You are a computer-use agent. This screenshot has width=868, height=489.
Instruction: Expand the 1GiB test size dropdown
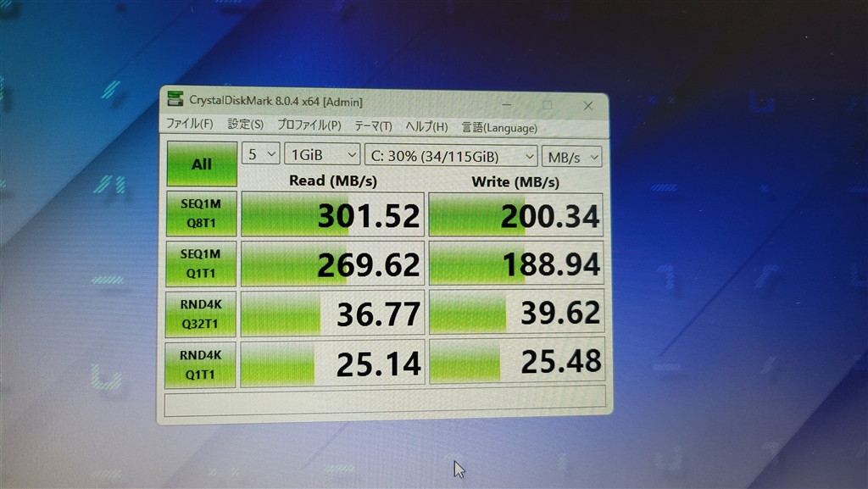323,155
